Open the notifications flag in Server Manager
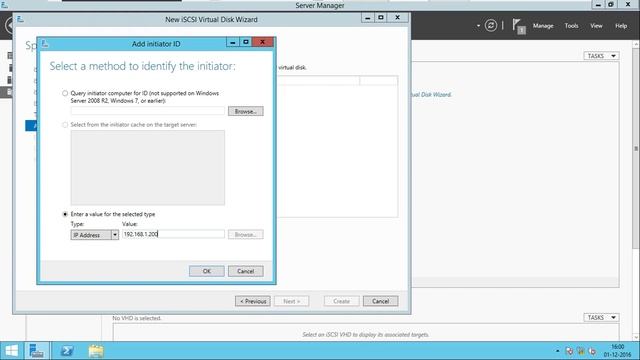Image resolution: width=640 pixels, height=360 pixels. (x=518, y=27)
